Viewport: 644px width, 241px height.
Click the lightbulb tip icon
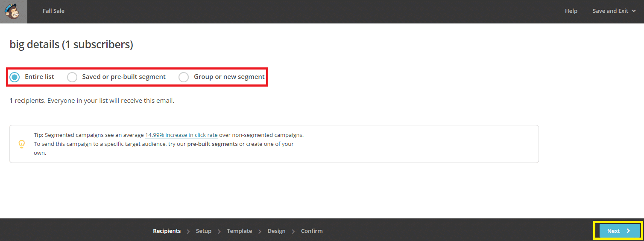tap(22, 144)
